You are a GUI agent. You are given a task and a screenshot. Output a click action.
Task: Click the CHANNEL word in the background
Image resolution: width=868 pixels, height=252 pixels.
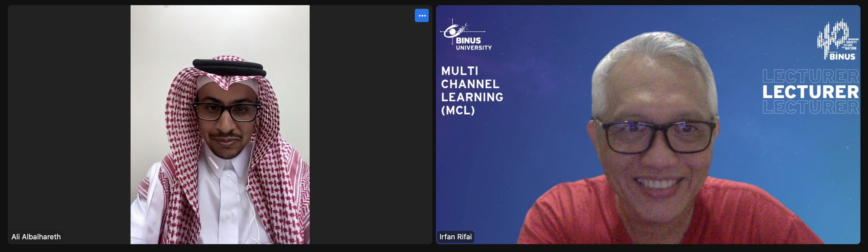[470, 84]
